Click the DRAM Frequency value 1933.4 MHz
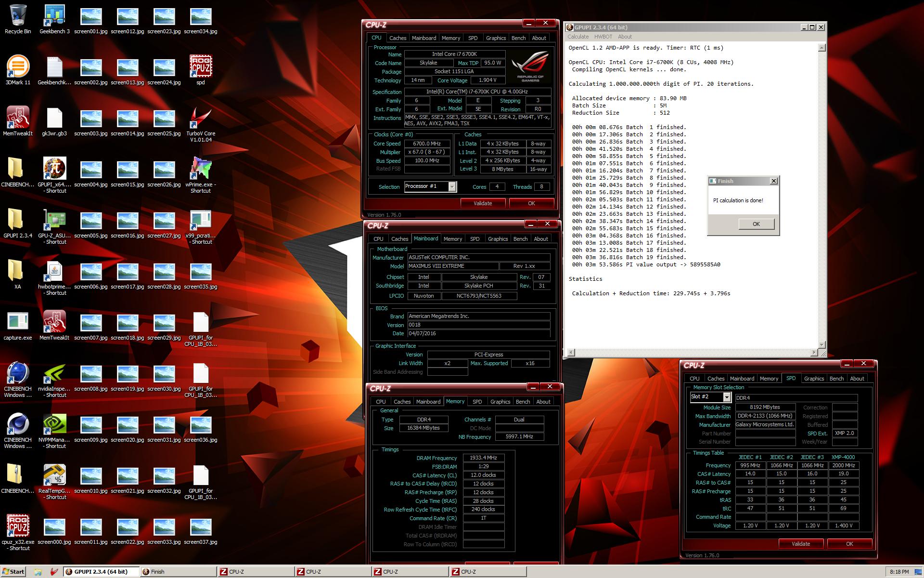924x578 pixels. click(483, 458)
